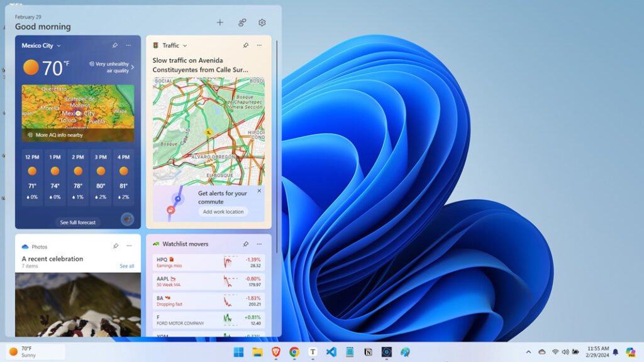
Task: Open the Traffic widget chevron dropdown
Action: tap(184, 45)
